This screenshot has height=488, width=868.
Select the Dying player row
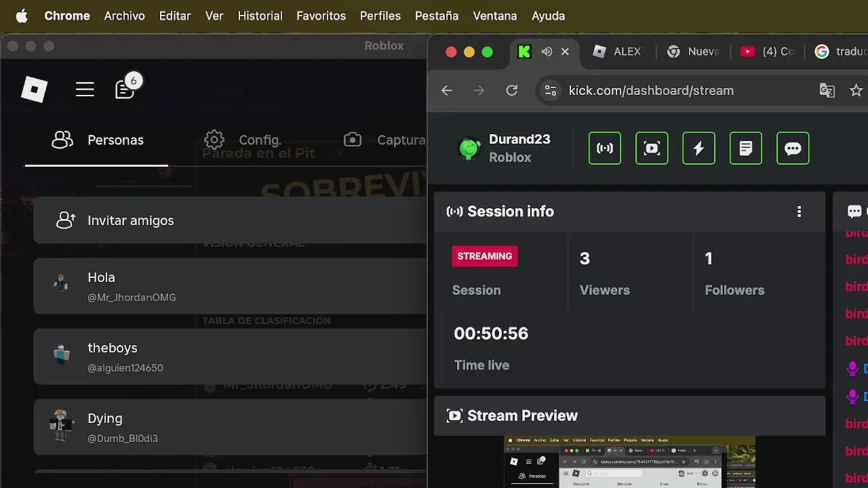231,427
